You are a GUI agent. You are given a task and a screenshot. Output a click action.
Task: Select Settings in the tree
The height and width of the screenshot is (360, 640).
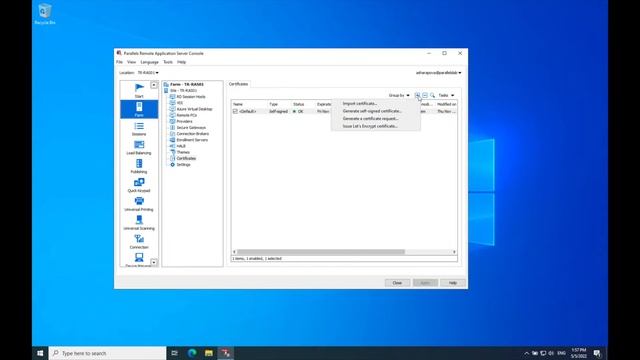(183, 164)
